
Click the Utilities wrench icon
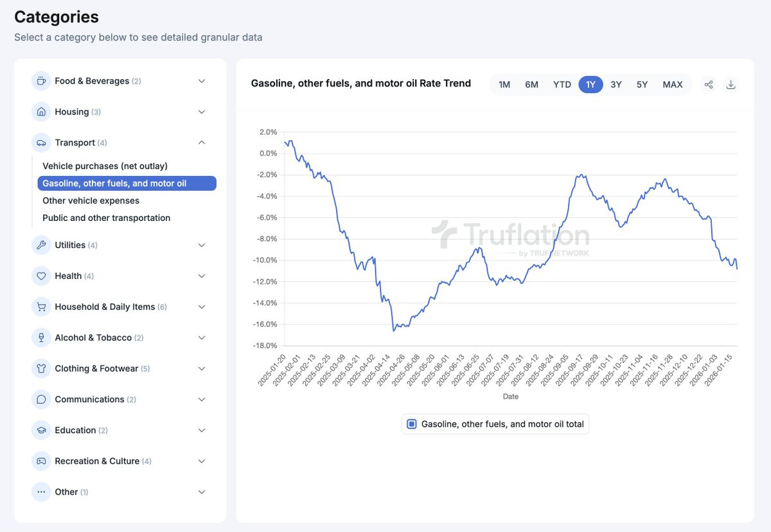(x=41, y=245)
